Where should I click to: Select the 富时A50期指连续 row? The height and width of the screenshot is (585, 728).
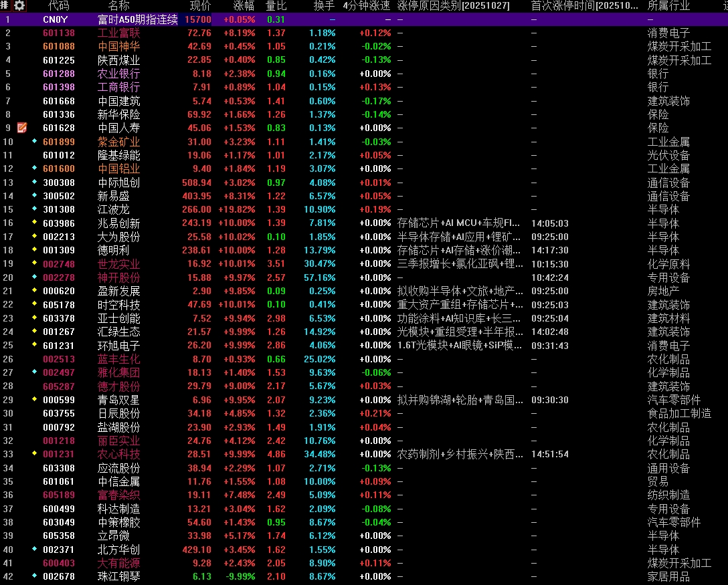pos(364,19)
